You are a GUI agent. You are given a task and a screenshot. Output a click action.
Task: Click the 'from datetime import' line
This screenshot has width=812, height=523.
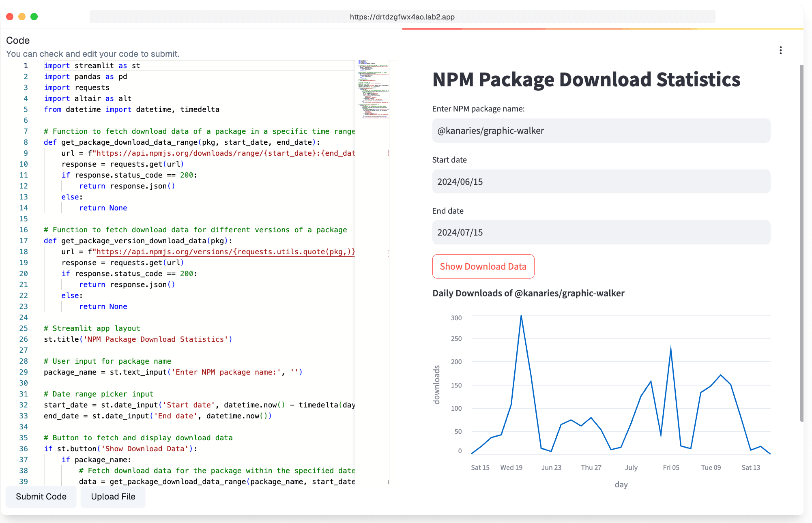[132, 109]
